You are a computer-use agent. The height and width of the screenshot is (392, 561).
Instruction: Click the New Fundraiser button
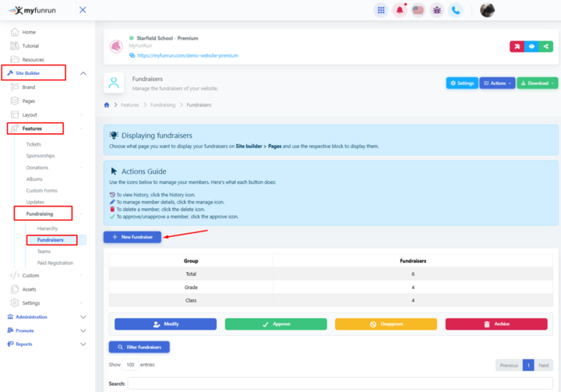(x=132, y=236)
